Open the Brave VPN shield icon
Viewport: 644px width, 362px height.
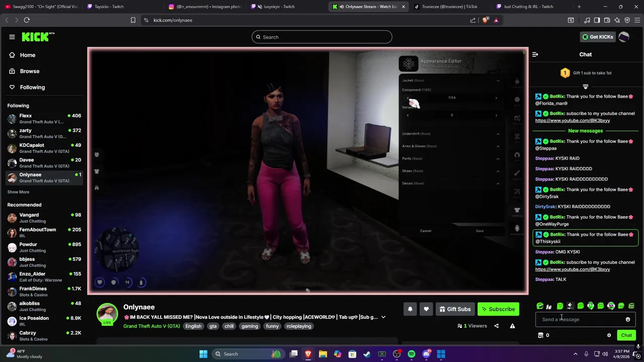pyautogui.click(x=627, y=20)
